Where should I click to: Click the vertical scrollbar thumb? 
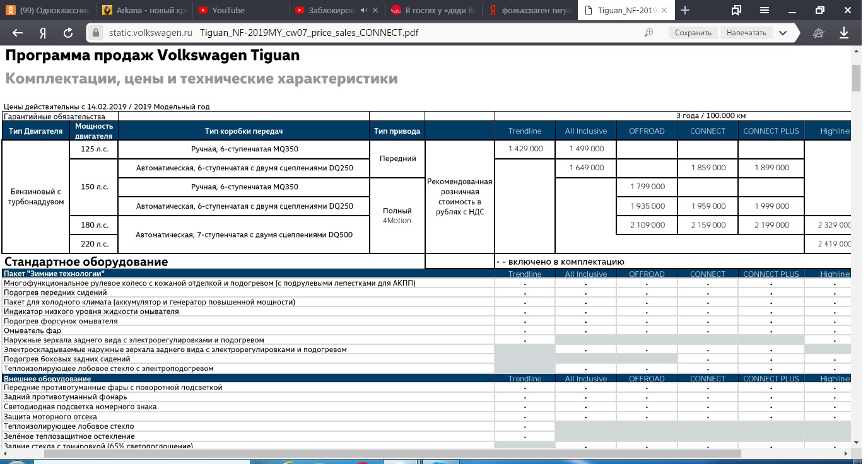(x=857, y=78)
